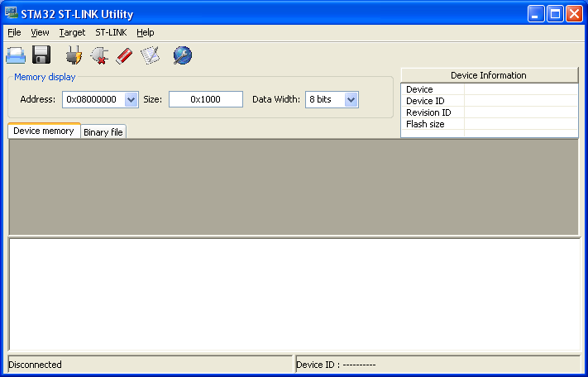Select the Device row in Device Information
This screenshot has height=377, width=588.
[490, 89]
